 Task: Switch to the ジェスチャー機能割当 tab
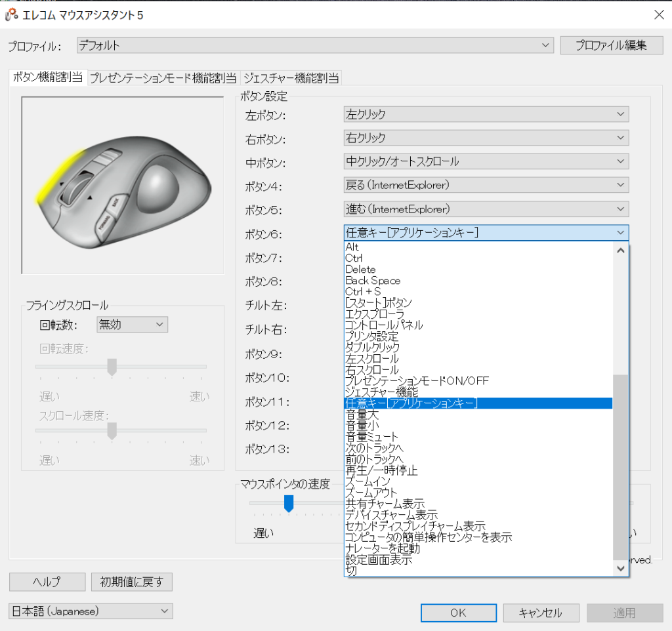291,77
